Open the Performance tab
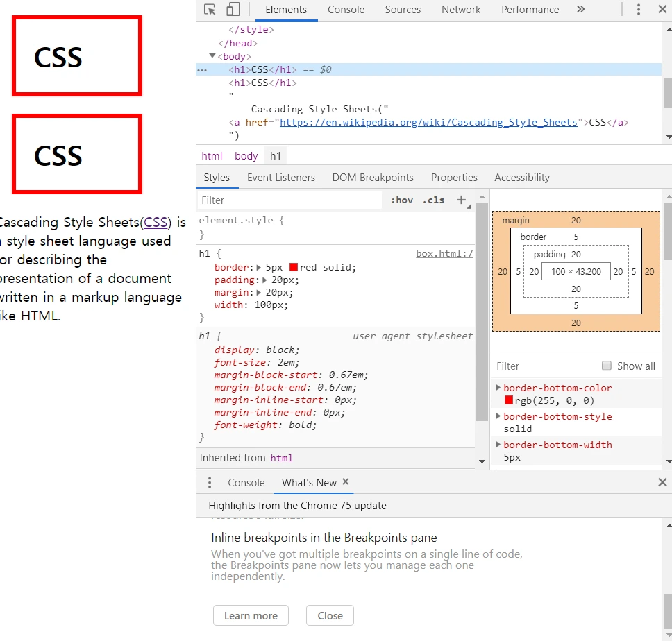Image resolution: width=672 pixels, height=641 pixels. (x=530, y=10)
